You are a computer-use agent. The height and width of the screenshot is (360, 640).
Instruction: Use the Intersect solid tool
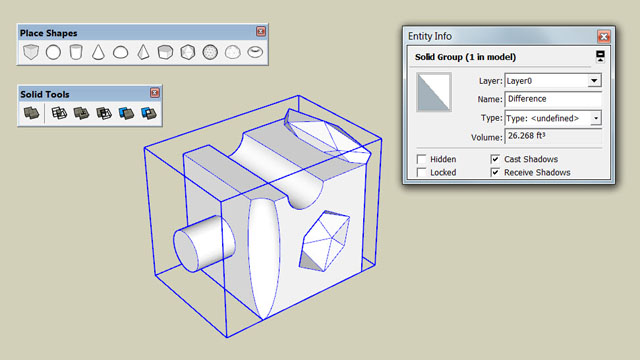59,113
